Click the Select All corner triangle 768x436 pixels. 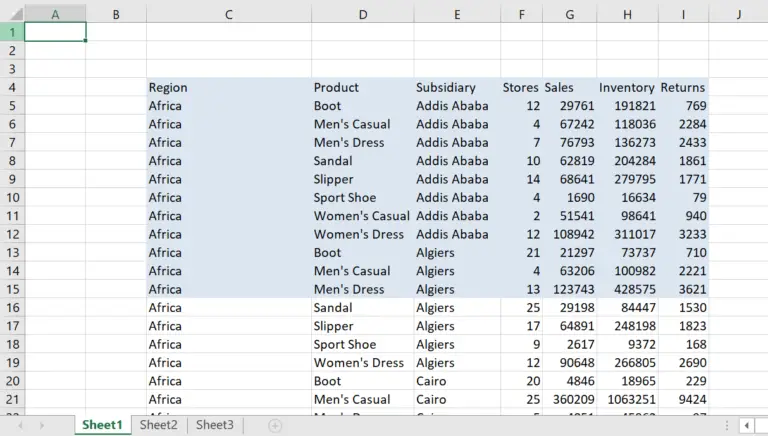point(12,14)
